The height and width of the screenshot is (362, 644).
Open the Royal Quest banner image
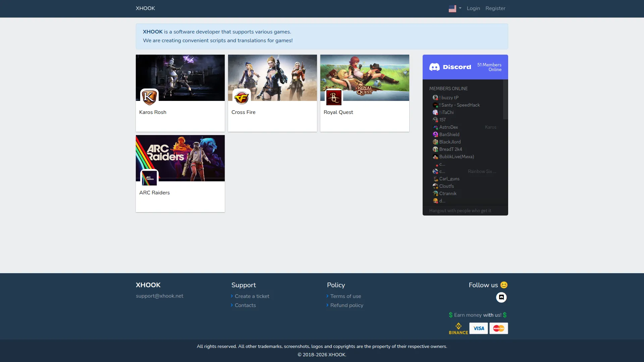click(365, 78)
